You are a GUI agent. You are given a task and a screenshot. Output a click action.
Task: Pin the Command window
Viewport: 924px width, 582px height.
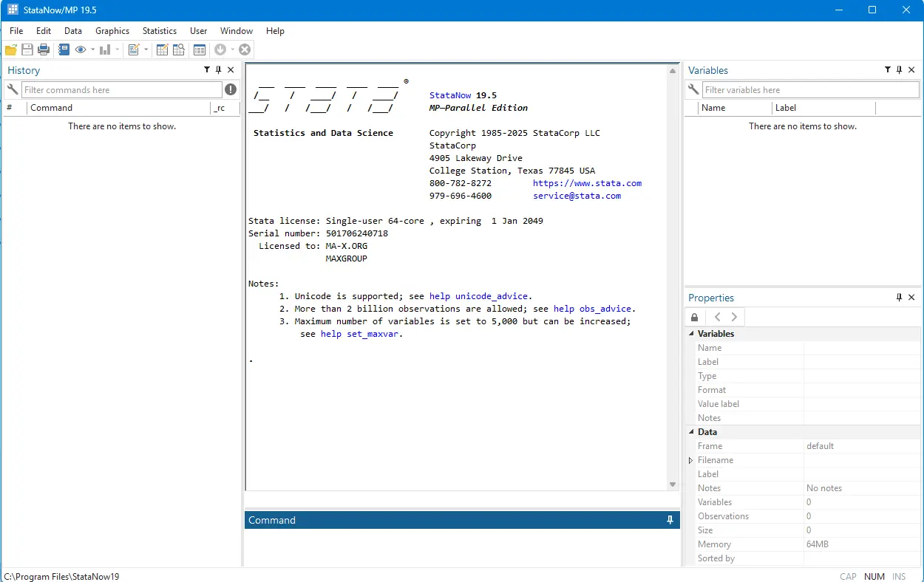(x=670, y=520)
